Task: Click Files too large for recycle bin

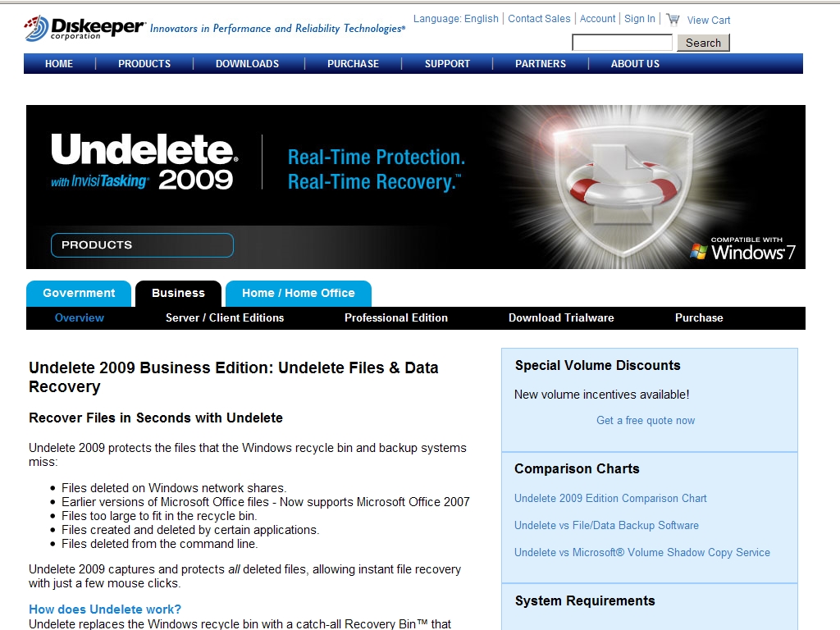Action: tap(159, 516)
